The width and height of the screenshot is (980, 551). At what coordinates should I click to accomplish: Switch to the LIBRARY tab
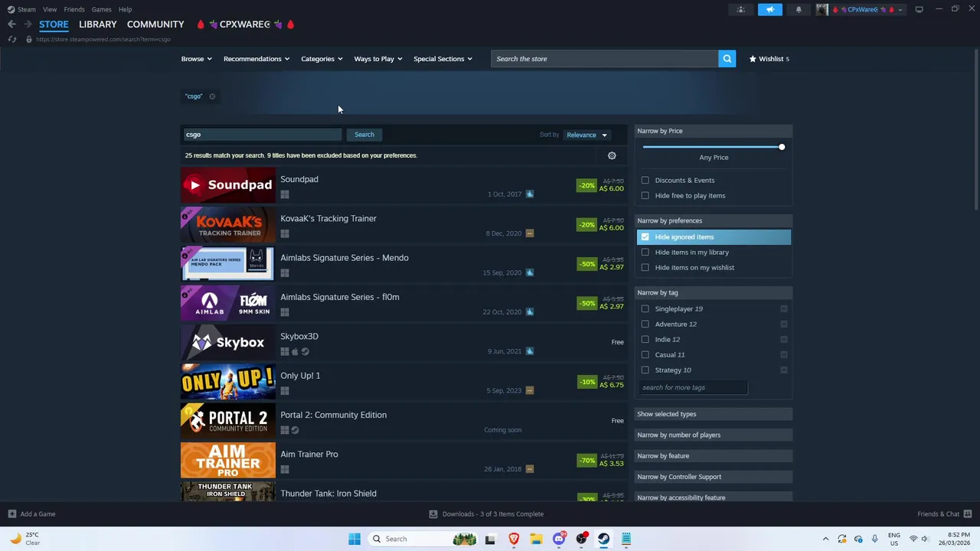(98, 24)
